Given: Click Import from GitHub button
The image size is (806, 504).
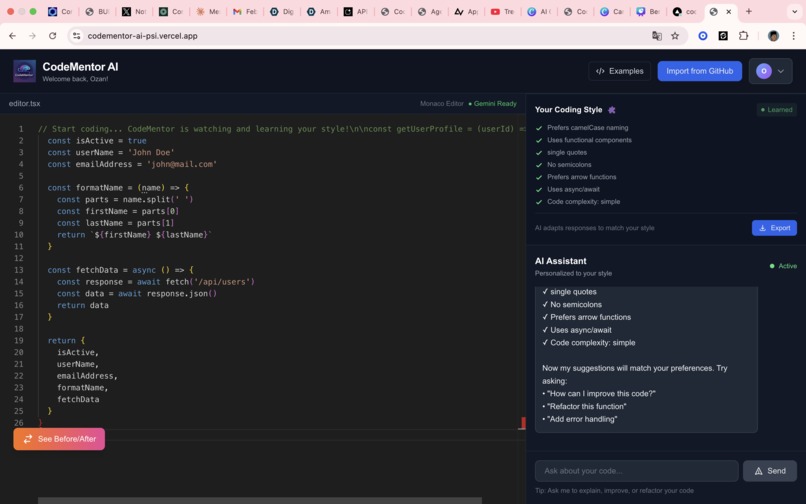Looking at the screenshot, I should 700,71.
